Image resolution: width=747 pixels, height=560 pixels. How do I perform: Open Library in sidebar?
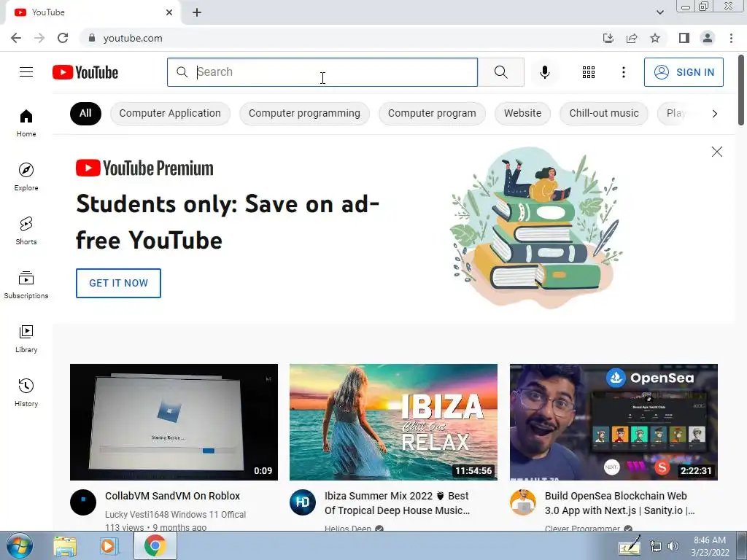(x=26, y=338)
